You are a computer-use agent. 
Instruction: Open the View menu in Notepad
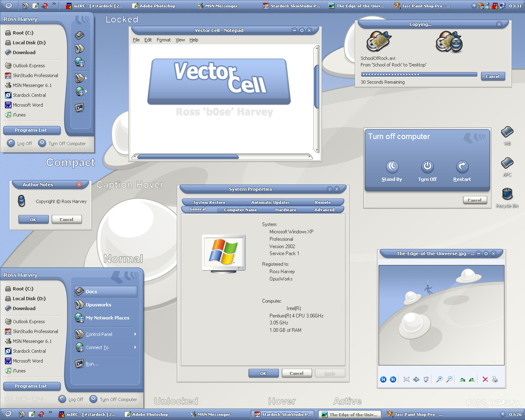(x=180, y=40)
